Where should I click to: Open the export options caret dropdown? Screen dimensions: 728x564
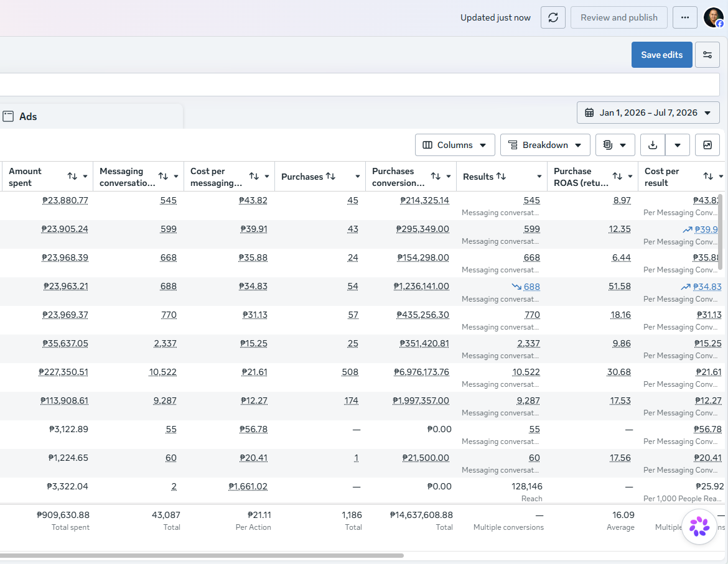pyautogui.click(x=678, y=145)
